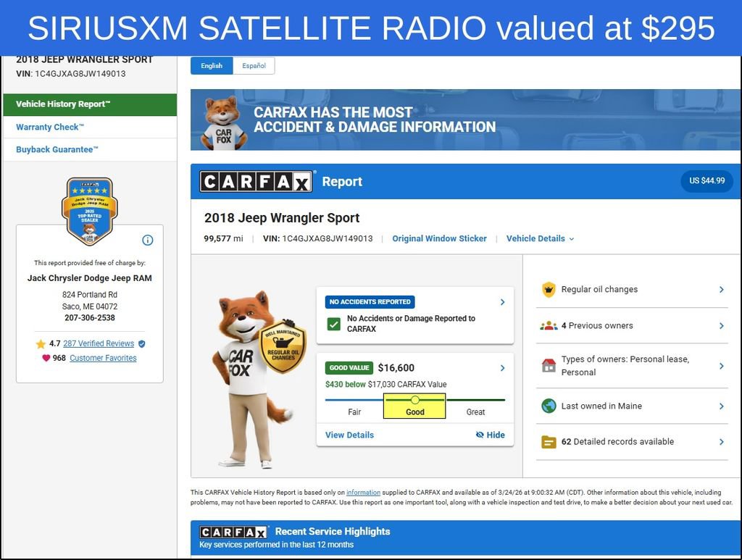Click the detailed records folder icon
This screenshot has width=742, height=560.
549,442
